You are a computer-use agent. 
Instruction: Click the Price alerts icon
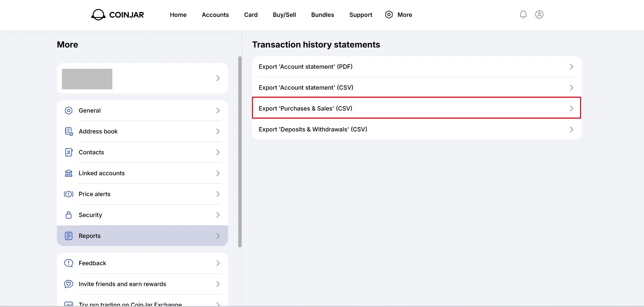[69, 194]
